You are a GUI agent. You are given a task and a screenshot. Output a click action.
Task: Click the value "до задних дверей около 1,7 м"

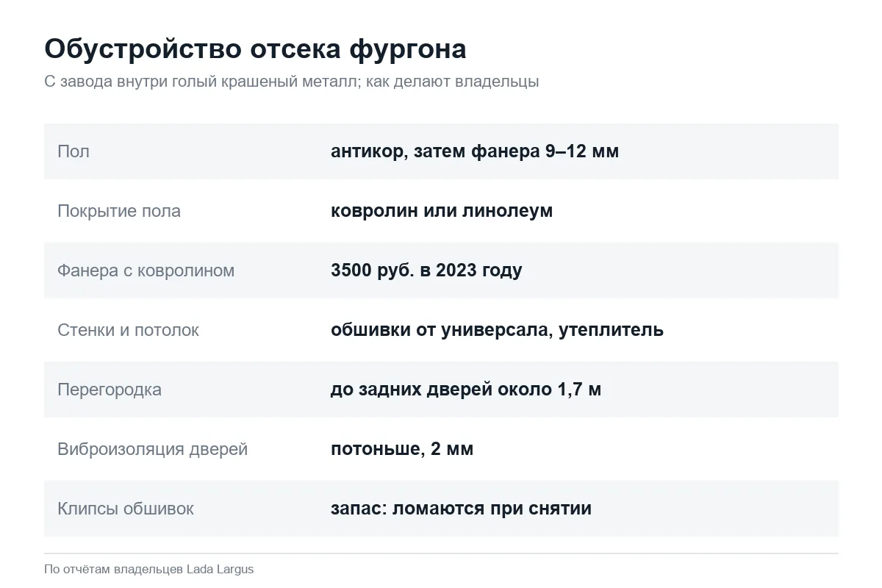click(x=466, y=390)
